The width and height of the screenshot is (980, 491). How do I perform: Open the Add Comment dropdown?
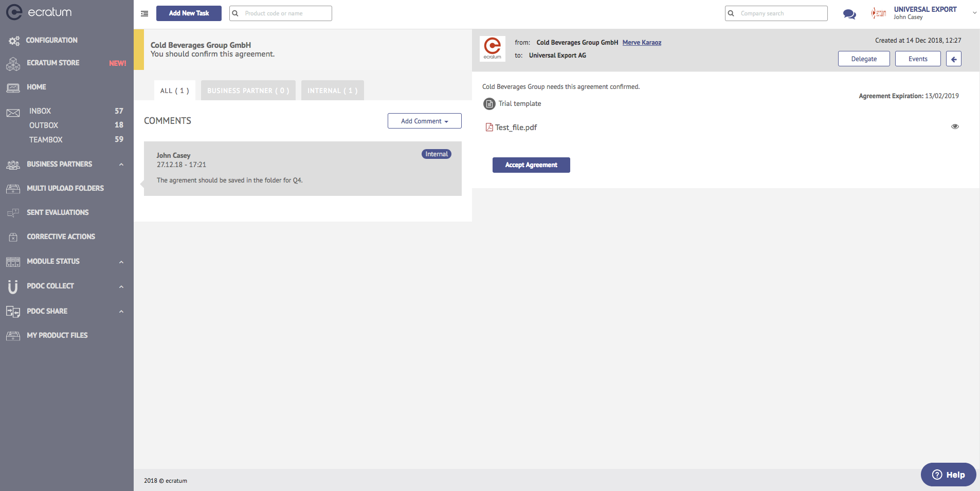[x=425, y=121]
